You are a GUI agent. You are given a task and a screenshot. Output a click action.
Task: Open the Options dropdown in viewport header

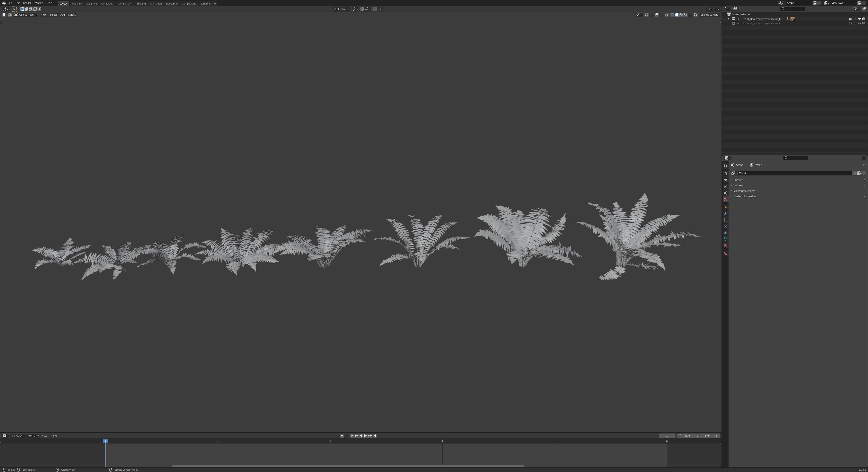click(x=713, y=9)
